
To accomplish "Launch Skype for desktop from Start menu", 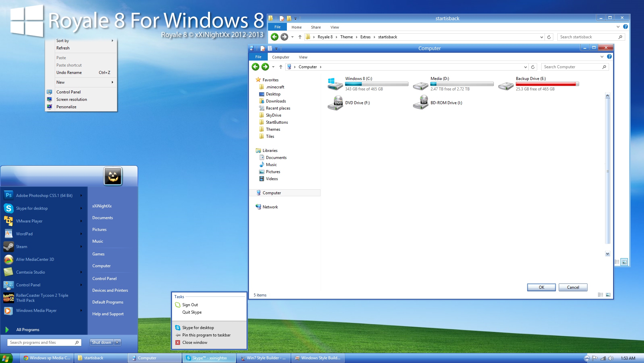I will (43, 208).
